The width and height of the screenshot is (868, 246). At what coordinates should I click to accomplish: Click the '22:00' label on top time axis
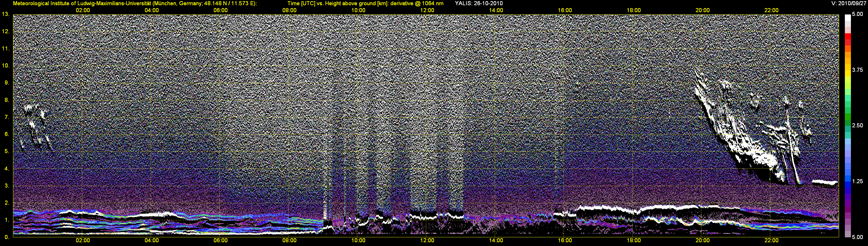coord(771,10)
